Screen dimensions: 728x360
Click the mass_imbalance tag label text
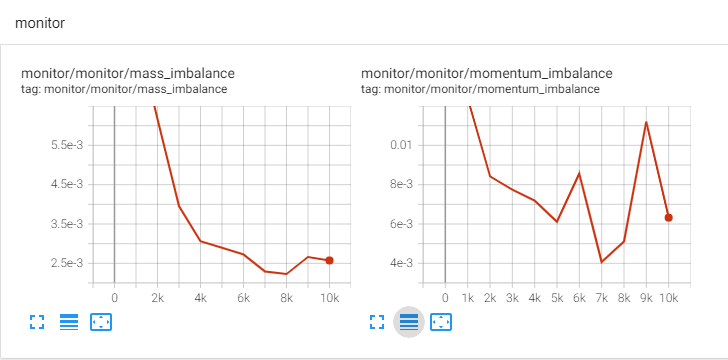pyautogui.click(x=124, y=89)
